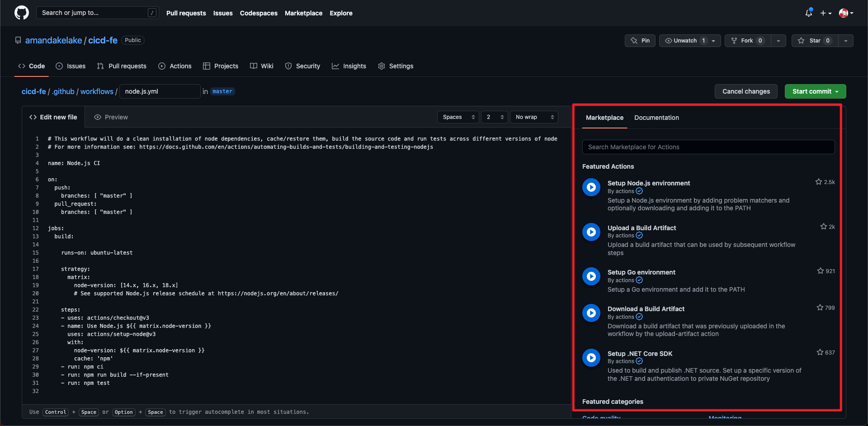This screenshot has width=868, height=426.
Task: Click the Setup Node.js environment play icon
Action: [591, 187]
